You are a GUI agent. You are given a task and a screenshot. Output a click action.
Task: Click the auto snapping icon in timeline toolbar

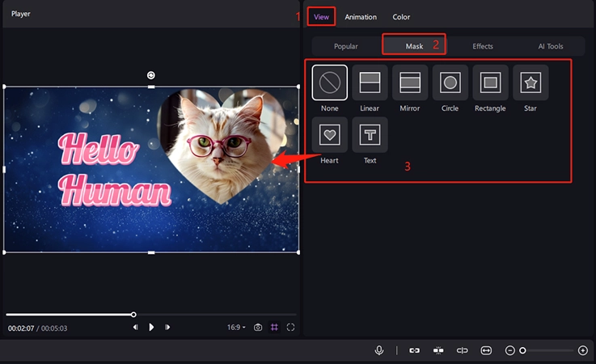click(x=438, y=350)
